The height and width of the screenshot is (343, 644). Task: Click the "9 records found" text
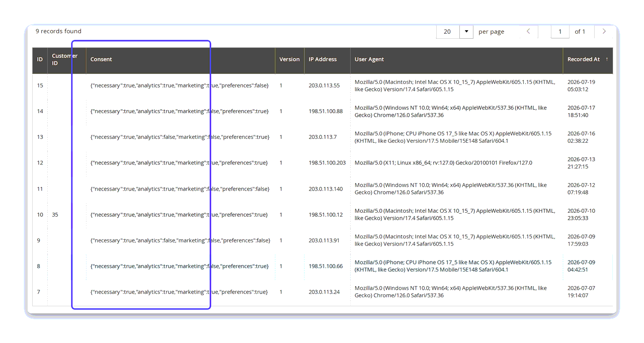coord(58,31)
